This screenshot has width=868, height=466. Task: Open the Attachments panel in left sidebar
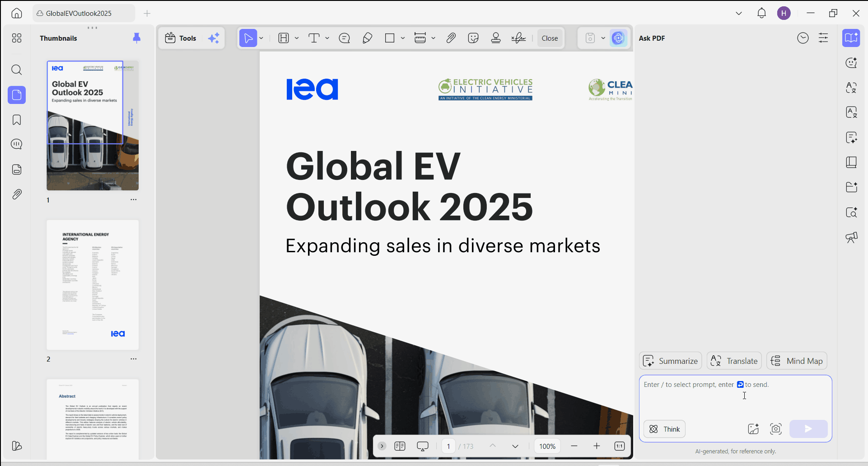(17, 194)
